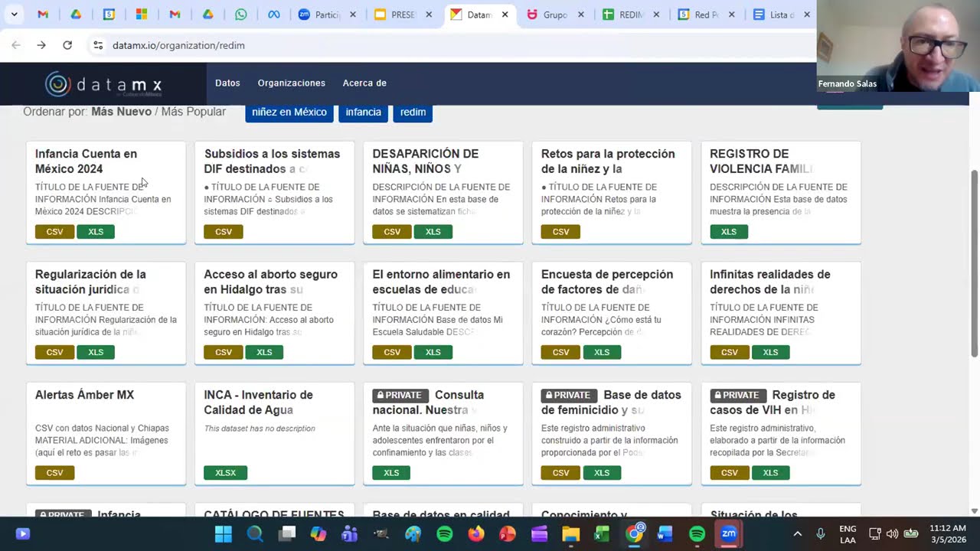Click the datamx logo
This screenshot has width=980, height=551.
pos(103,83)
